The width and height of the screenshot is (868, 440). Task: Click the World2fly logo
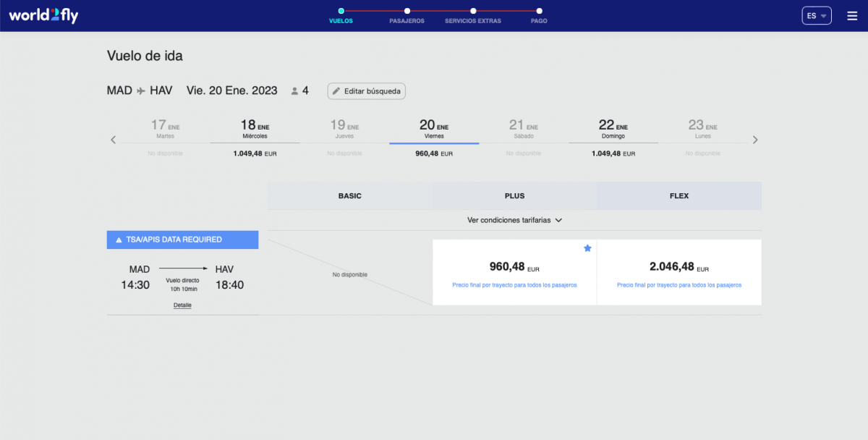[43, 16]
